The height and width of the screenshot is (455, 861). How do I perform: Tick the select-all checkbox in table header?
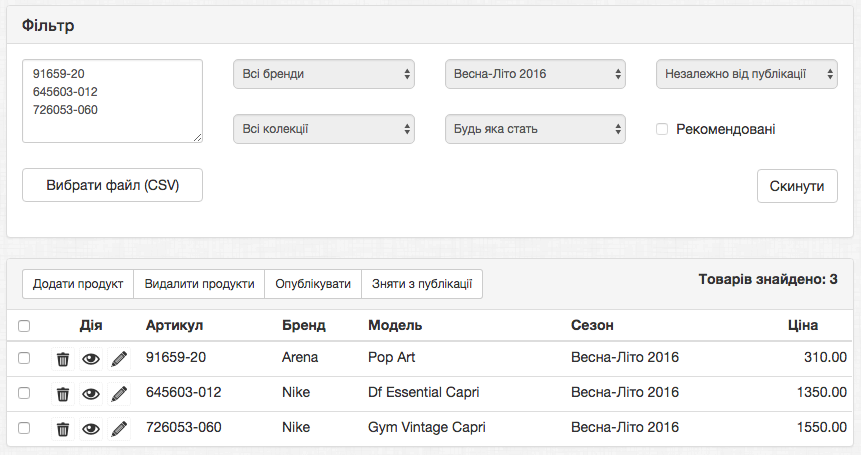coord(24,325)
